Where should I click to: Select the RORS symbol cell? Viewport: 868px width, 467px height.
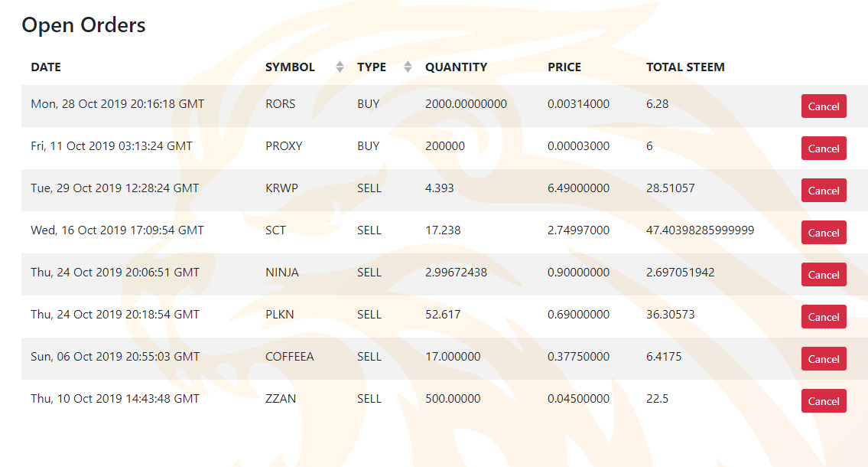click(x=280, y=104)
